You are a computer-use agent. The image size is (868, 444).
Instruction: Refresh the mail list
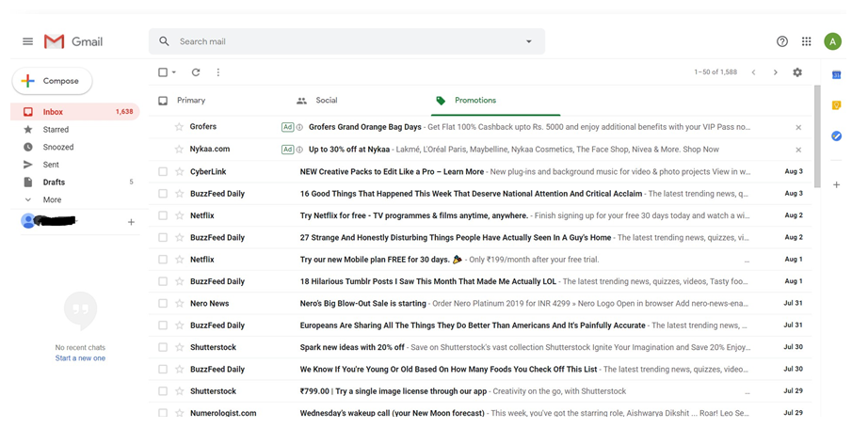196,72
